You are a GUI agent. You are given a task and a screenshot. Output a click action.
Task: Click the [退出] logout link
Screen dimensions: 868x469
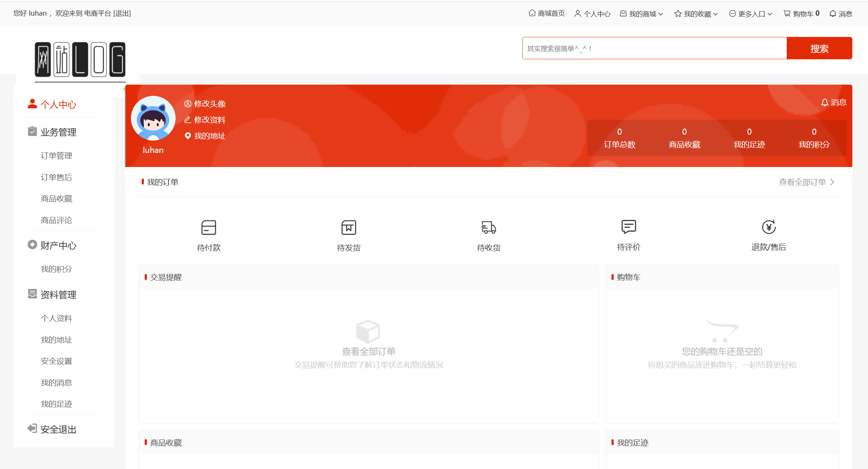[122, 13]
